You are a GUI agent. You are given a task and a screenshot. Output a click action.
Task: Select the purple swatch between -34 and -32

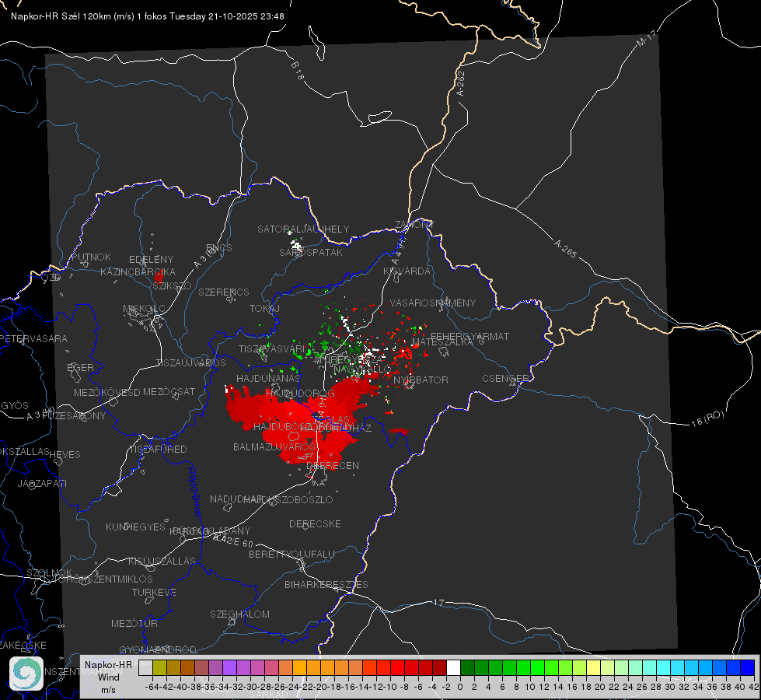pyautogui.click(x=229, y=668)
